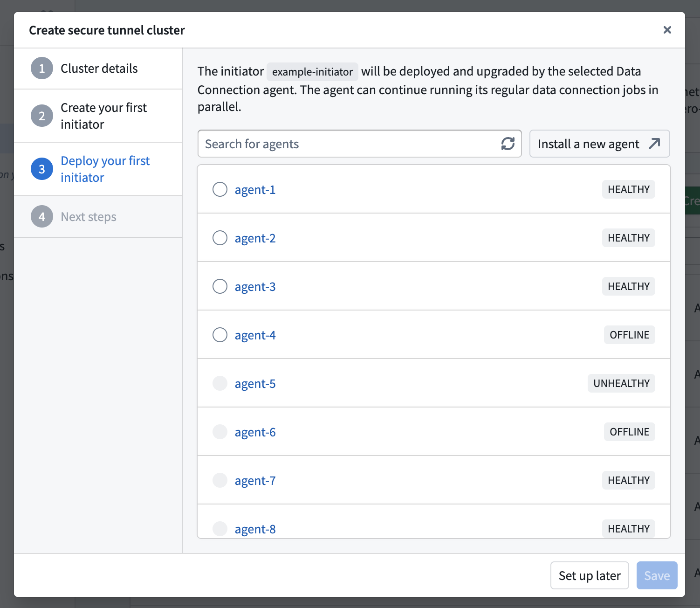This screenshot has width=700, height=608.
Task: Open the agent-2 link
Action: coord(255,238)
